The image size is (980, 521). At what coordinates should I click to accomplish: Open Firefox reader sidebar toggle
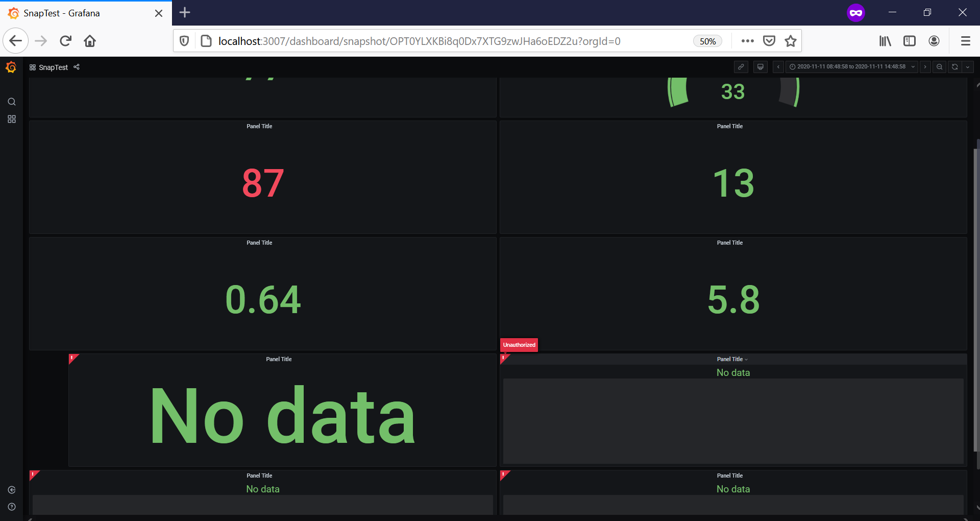(909, 41)
